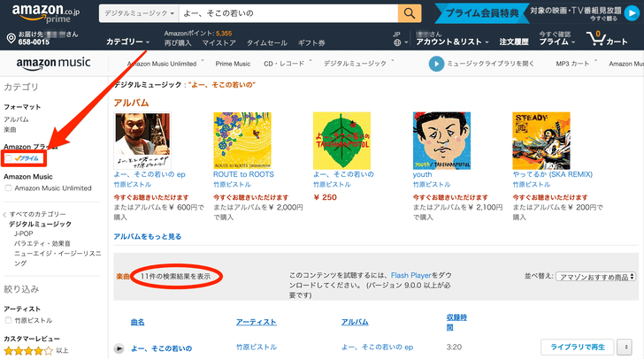Image resolution: width=644 pixels, height=359 pixels.
Task: Open the アマゾンおすすめ商品 sort dropdown
Action: pyautogui.click(x=596, y=277)
